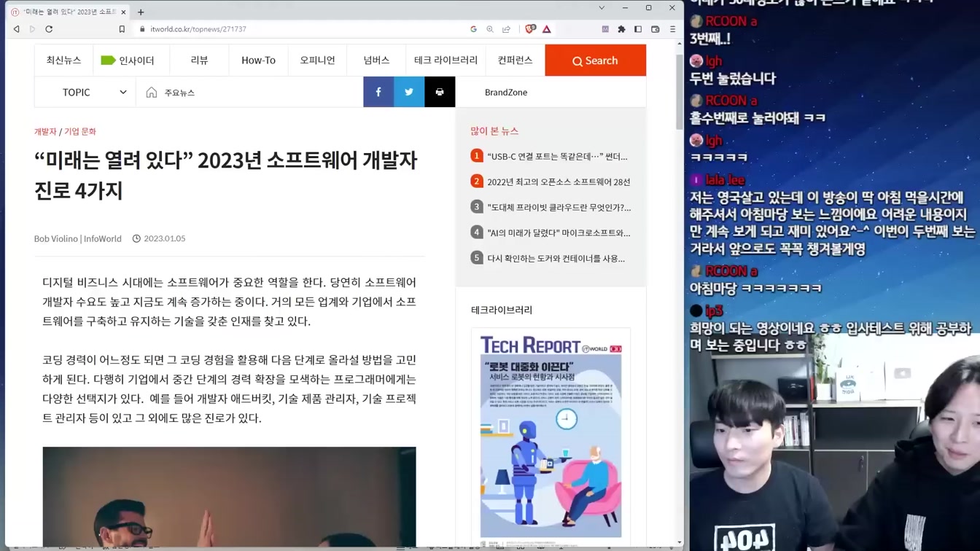Click the scrollbar down arrow

pos(680,543)
